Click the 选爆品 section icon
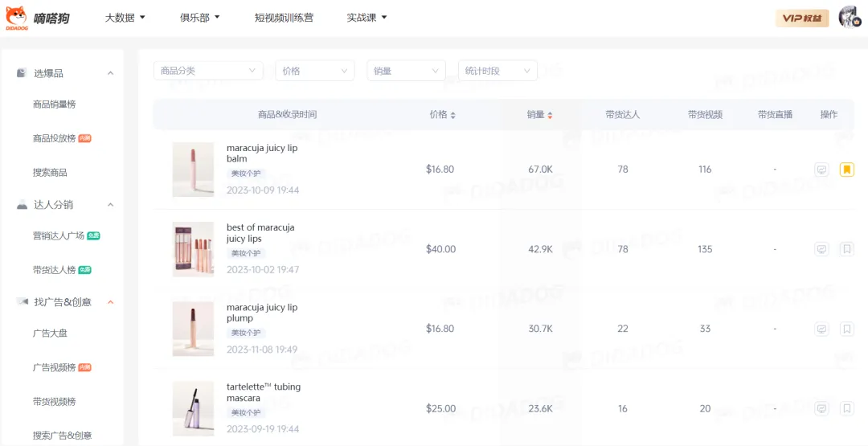This screenshot has height=446, width=868. coord(22,73)
